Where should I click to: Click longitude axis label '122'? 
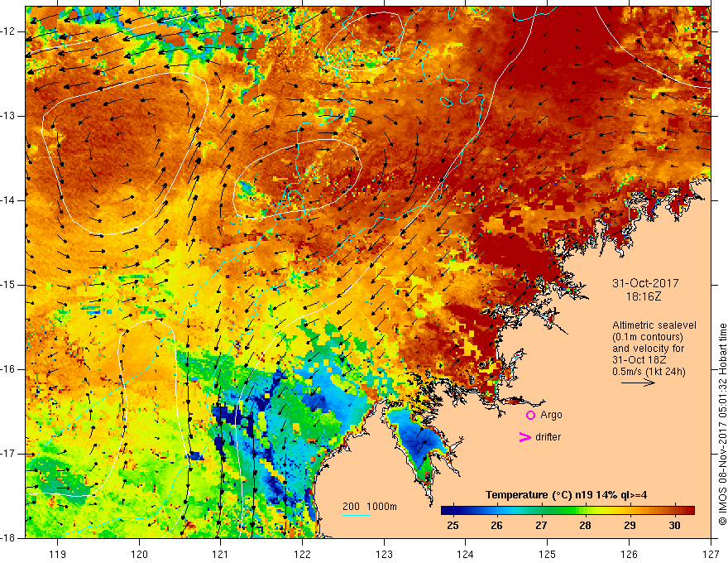tap(303, 554)
